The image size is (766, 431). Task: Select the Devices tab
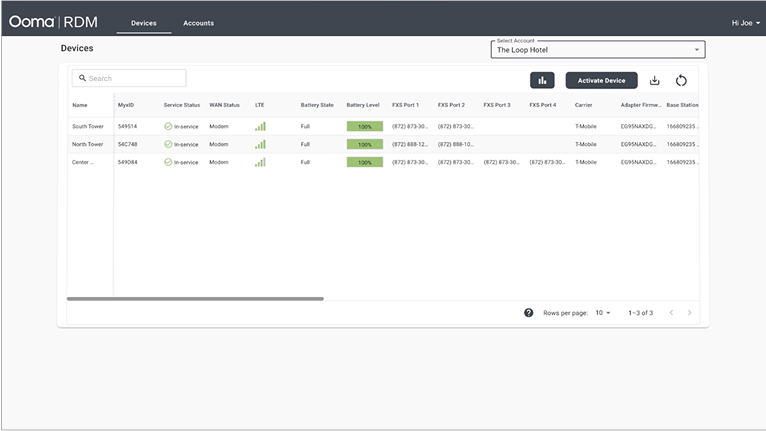tap(143, 23)
